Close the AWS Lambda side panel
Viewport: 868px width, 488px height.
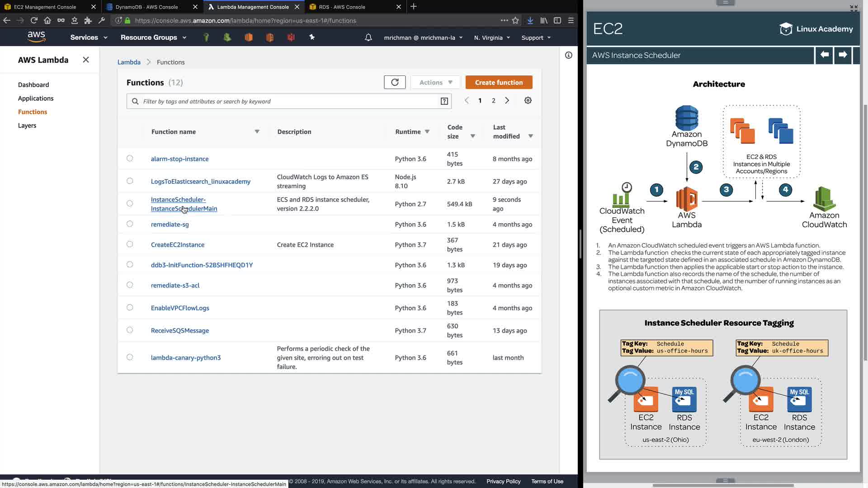86,60
